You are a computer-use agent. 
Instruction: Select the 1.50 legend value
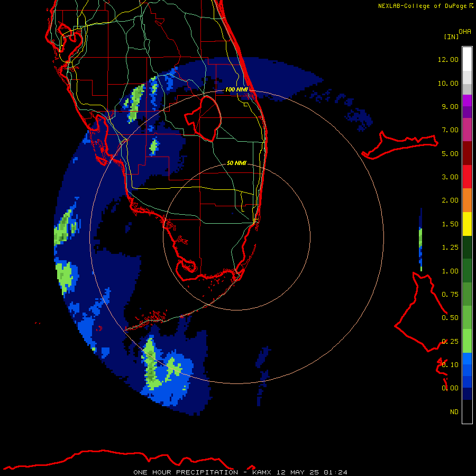point(450,224)
